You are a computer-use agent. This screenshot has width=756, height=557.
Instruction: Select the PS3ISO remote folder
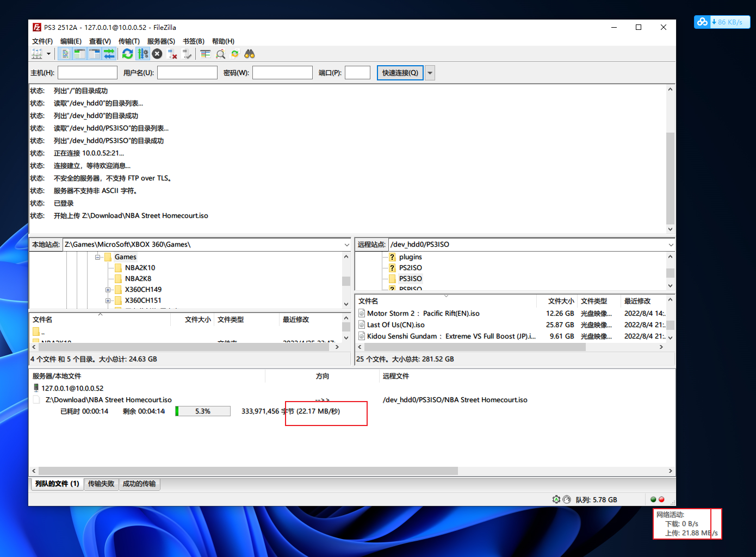[410, 279]
